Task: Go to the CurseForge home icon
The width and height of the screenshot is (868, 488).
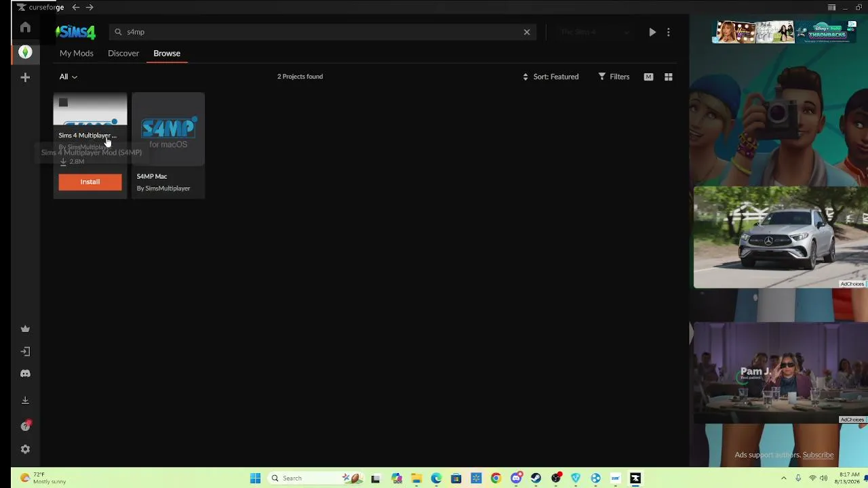Action: 25,27
